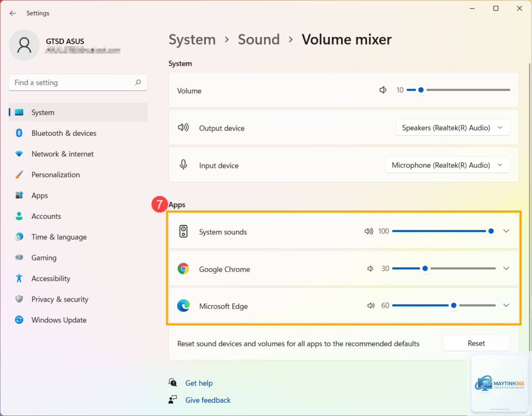
Task: Click the Google Chrome value 30
Action: click(385, 269)
